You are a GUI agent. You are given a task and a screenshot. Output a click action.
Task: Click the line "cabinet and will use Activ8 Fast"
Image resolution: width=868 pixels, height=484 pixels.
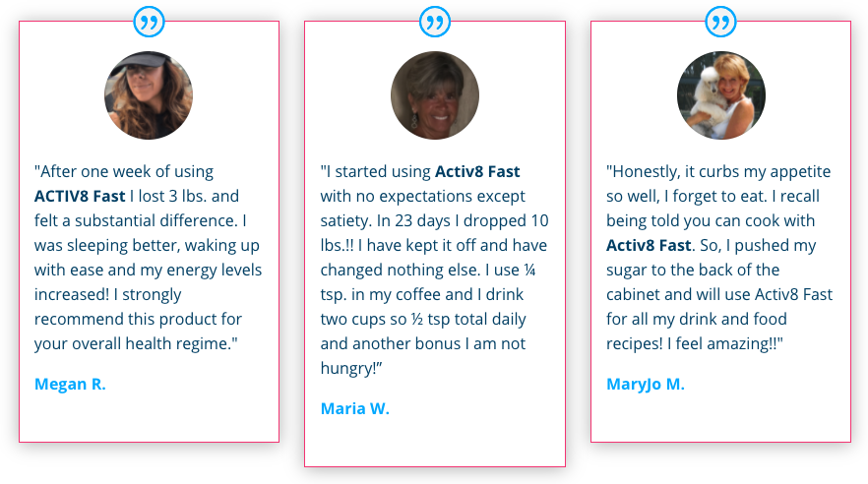coord(719,294)
